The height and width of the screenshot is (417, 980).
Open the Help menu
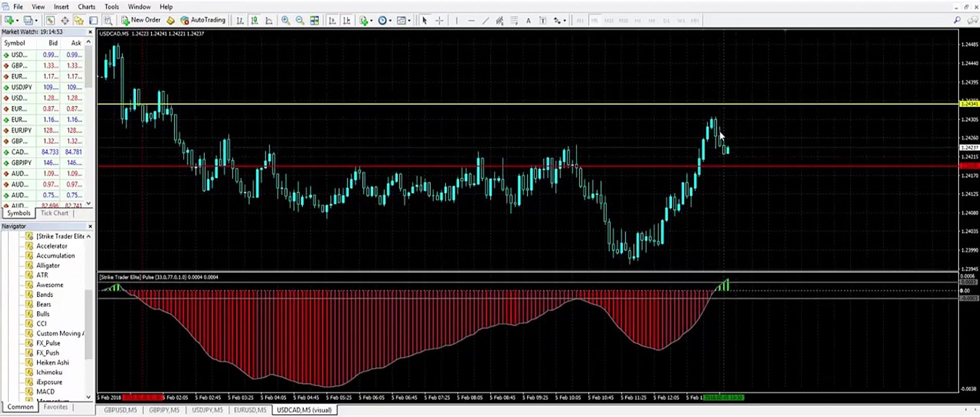click(x=166, y=7)
